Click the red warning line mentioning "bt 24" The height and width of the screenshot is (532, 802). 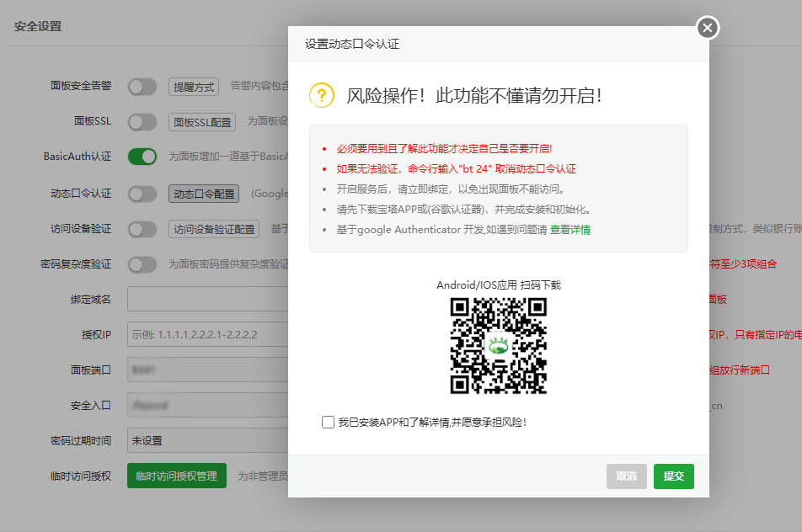click(457, 169)
